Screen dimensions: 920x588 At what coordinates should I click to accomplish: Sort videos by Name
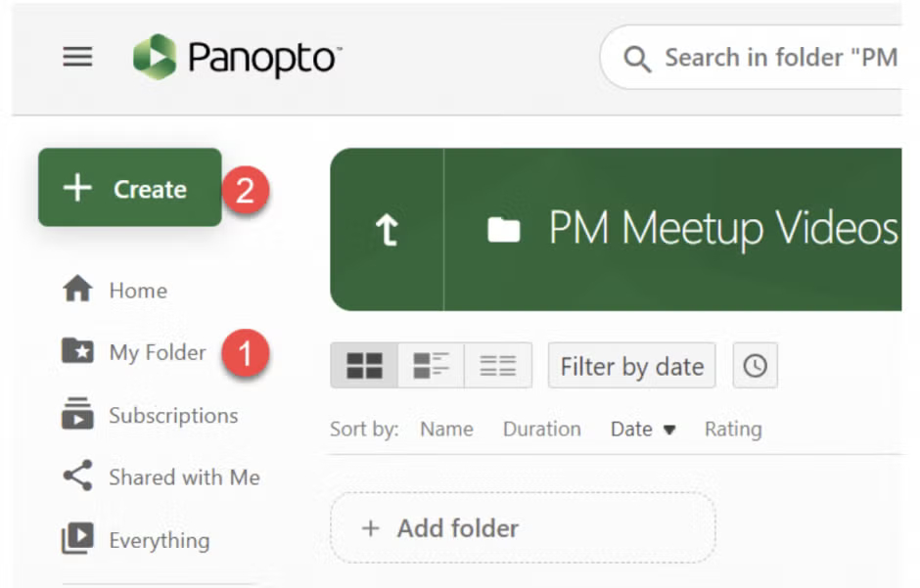[x=446, y=429]
